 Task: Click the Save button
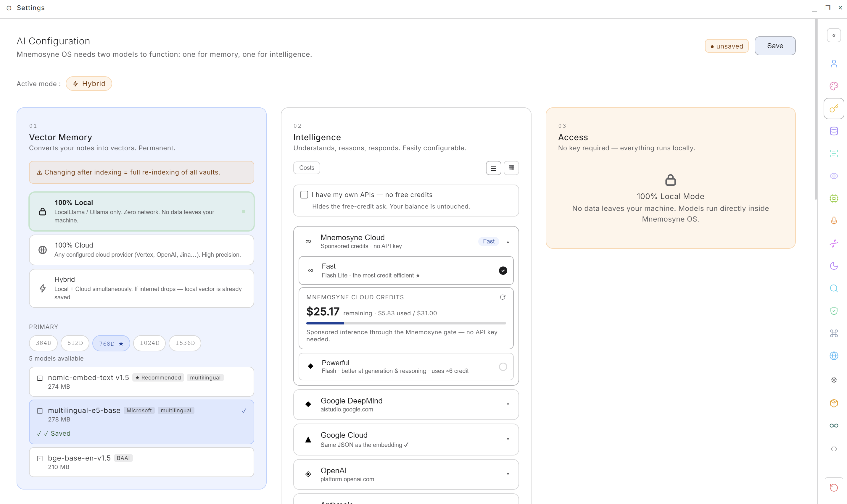774,46
